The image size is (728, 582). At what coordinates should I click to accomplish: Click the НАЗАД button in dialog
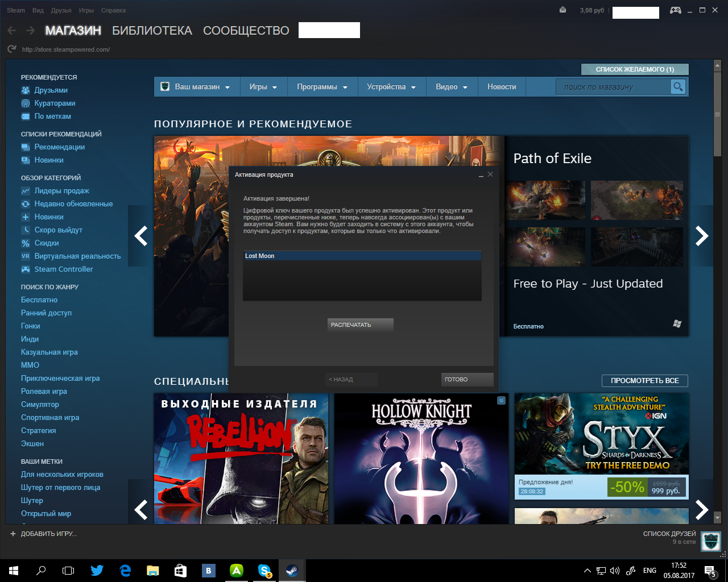point(351,379)
